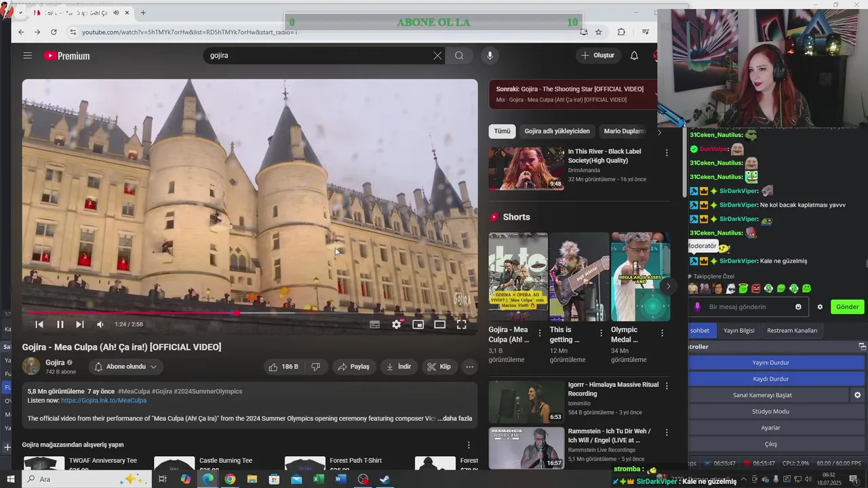The image size is (868, 488).
Task: Seek on the red video progress bar
Action: (250, 313)
